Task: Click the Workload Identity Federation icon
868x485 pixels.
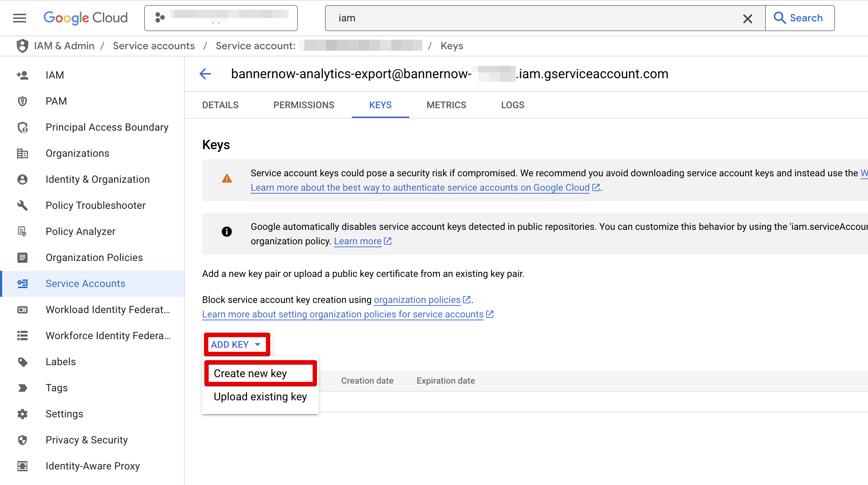Action: [x=22, y=310]
